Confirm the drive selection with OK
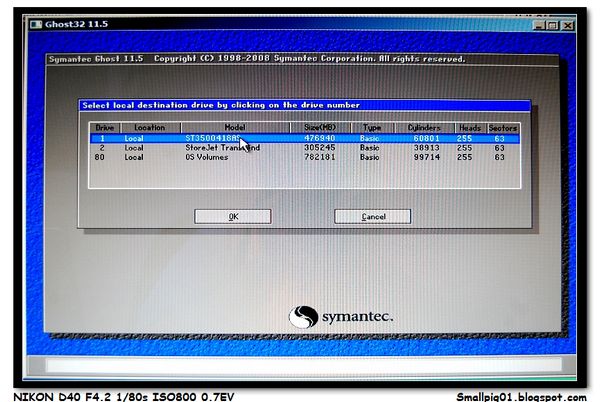This screenshot has width=600, height=402. 233,216
